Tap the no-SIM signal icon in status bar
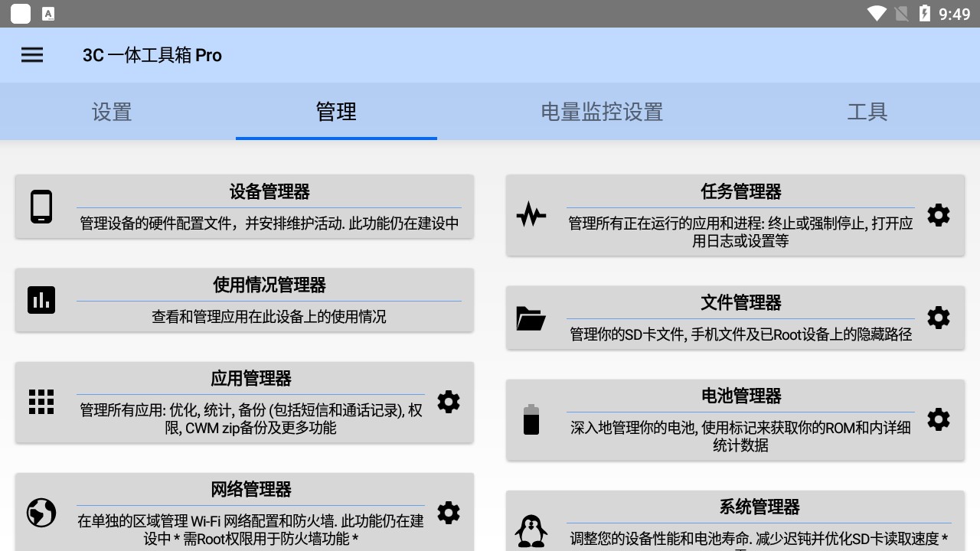 click(x=902, y=14)
